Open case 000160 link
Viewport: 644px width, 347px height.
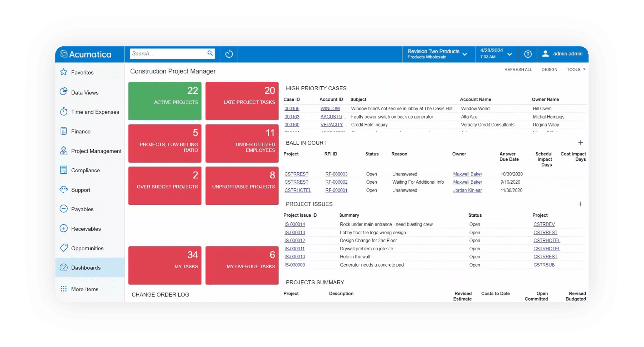[292, 125]
